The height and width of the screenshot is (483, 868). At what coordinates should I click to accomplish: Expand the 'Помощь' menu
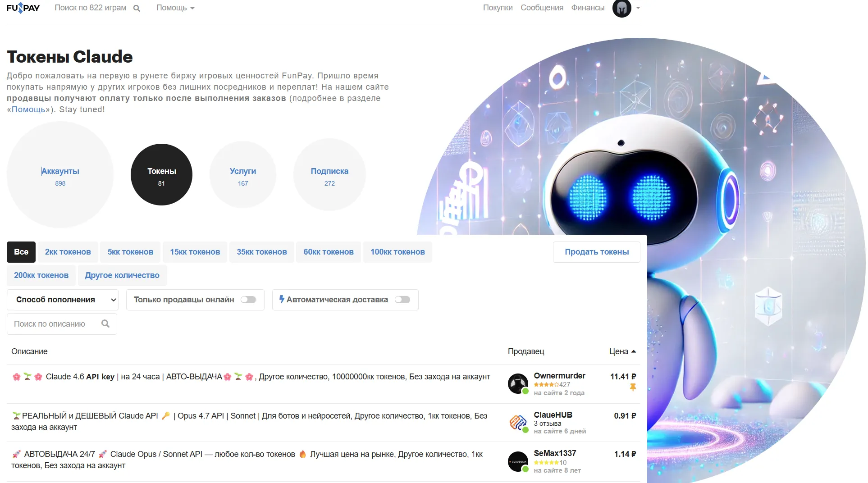[x=175, y=8]
